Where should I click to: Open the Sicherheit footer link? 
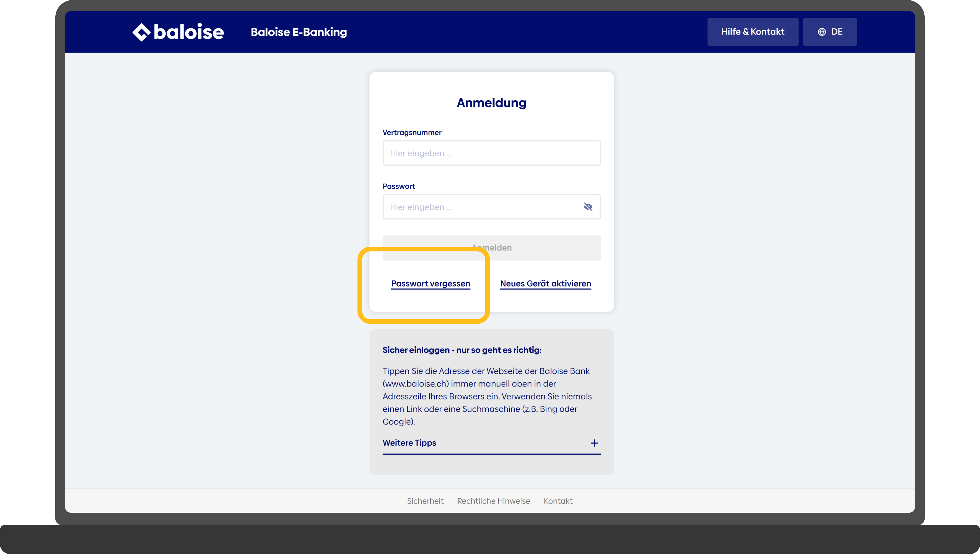pyautogui.click(x=425, y=501)
